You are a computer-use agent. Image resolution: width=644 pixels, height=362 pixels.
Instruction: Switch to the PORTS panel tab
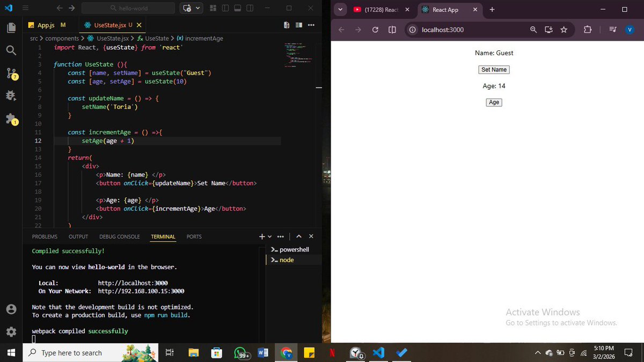point(194,237)
